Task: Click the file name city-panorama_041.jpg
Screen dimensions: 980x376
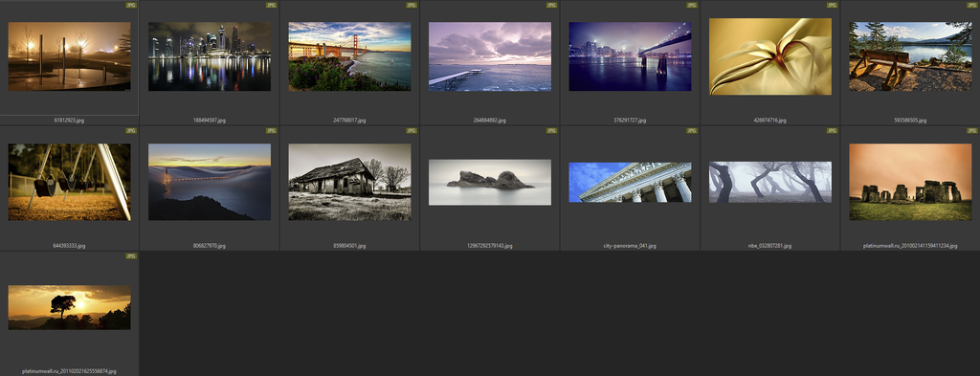Action: [630, 246]
